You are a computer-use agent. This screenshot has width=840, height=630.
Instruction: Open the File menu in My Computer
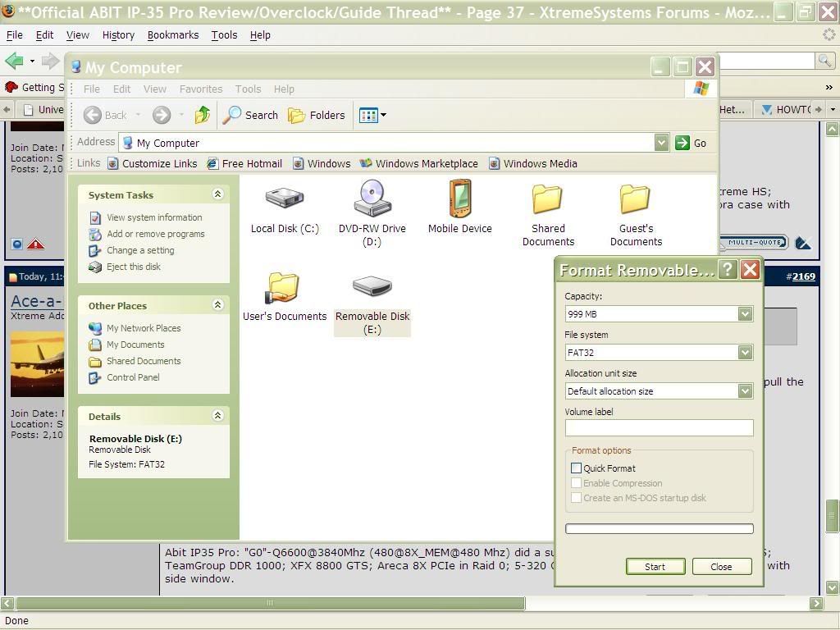(92, 89)
